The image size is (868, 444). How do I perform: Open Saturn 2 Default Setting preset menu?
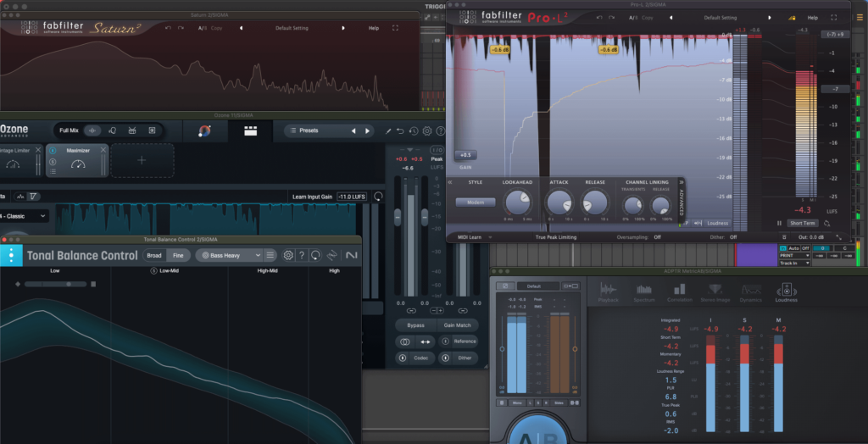coord(292,28)
